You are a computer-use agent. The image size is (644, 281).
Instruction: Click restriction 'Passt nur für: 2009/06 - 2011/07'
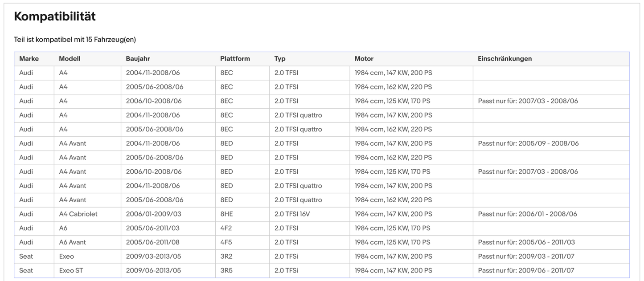(526, 271)
